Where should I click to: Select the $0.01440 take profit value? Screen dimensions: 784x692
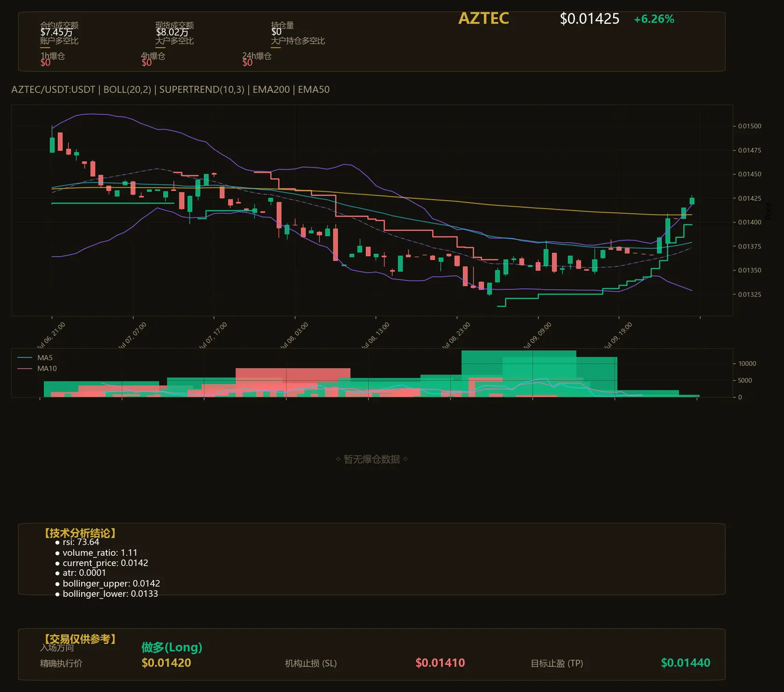point(686,663)
